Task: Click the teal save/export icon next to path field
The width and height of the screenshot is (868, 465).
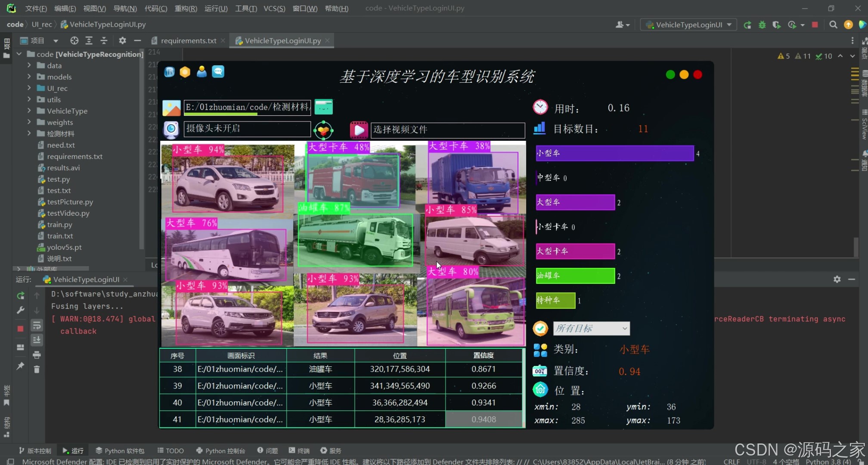Action: pos(323,107)
